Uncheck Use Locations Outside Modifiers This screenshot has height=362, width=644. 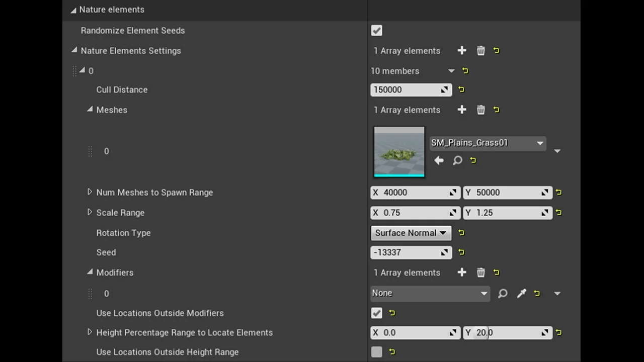point(376,313)
